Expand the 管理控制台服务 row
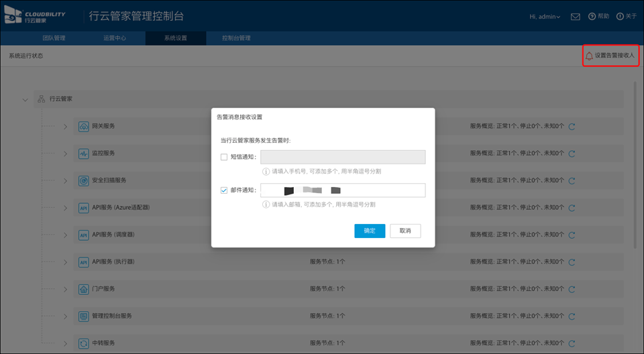Viewport: 644px width, 354px height. [x=65, y=316]
